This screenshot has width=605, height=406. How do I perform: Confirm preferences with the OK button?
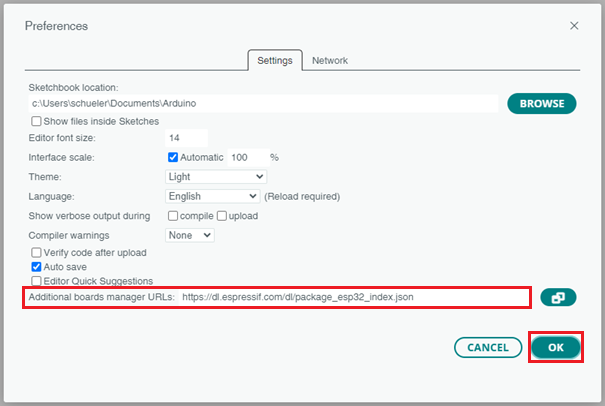(555, 347)
